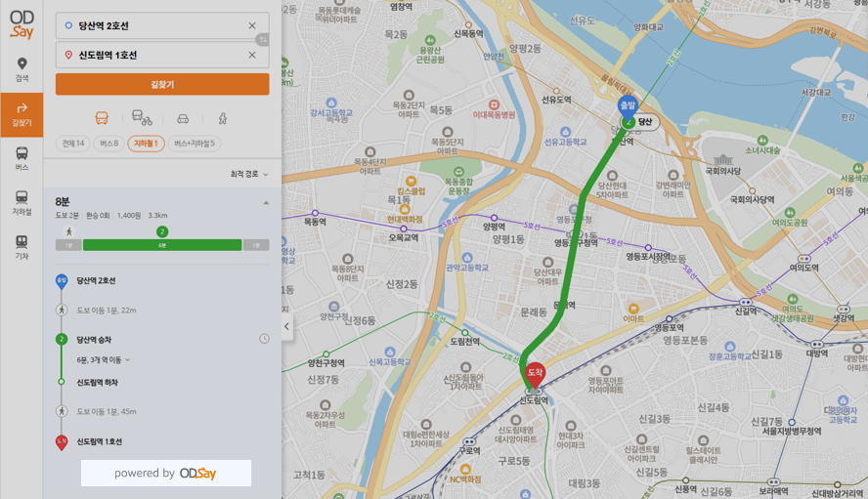Clear the 당산역 2호선 origin field
The image size is (868, 499).
coord(252,25)
